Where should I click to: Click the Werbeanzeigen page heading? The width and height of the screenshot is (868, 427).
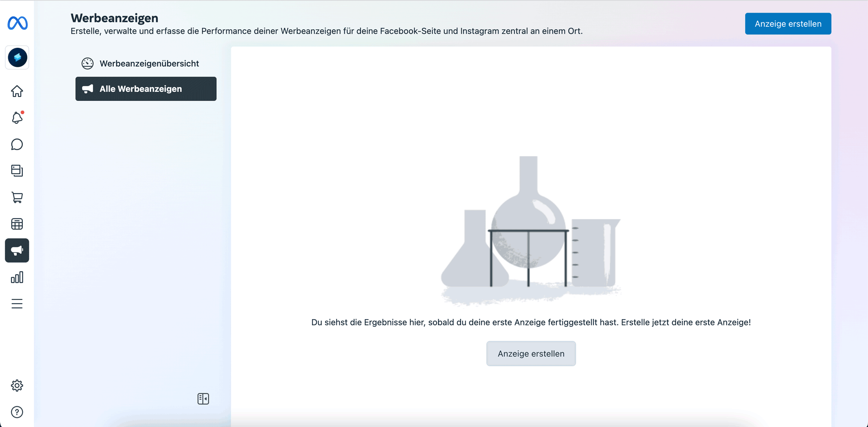115,18
